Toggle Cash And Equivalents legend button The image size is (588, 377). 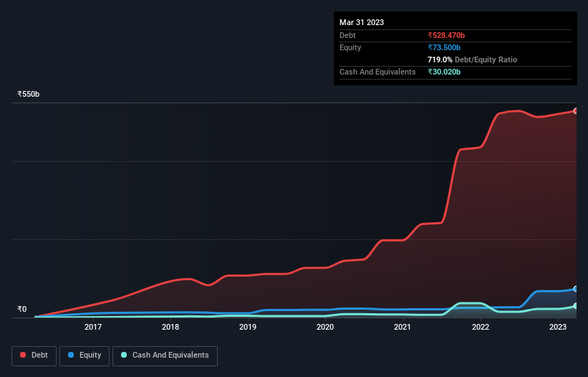pos(165,355)
